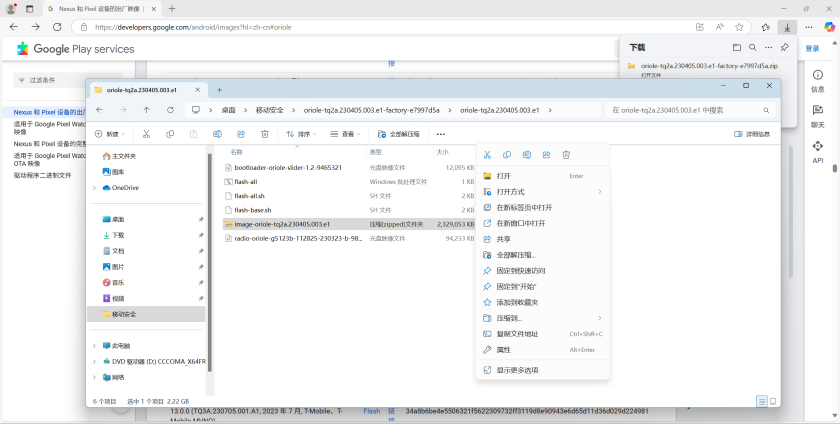Click the Up arrow in Explorer navigation
This screenshot has height=424, width=840.
[146, 110]
